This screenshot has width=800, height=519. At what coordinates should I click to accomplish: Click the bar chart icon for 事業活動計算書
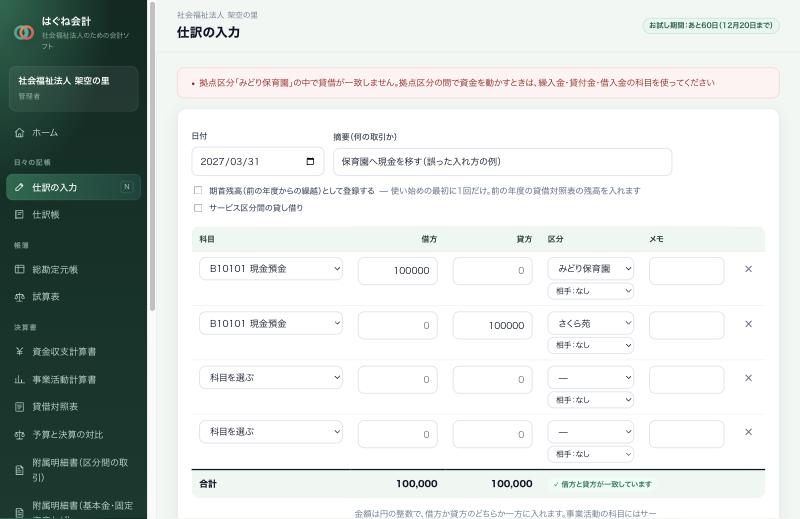click(19, 380)
